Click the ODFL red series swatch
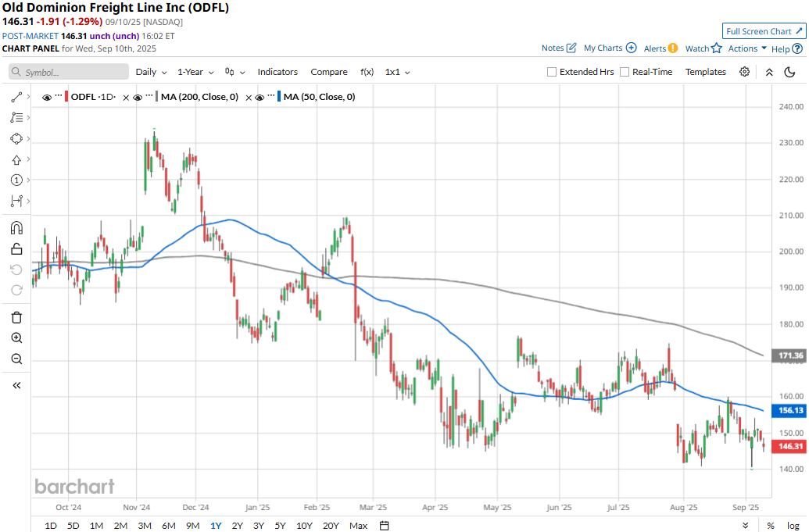This screenshot has width=809, height=532. (x=66, y=97)
